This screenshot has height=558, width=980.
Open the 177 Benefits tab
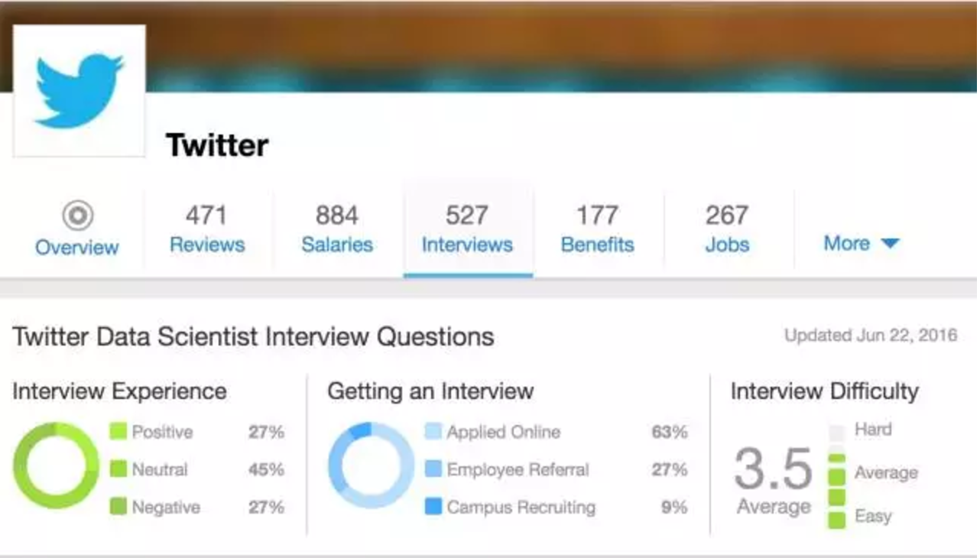click(x=598, y=229)
